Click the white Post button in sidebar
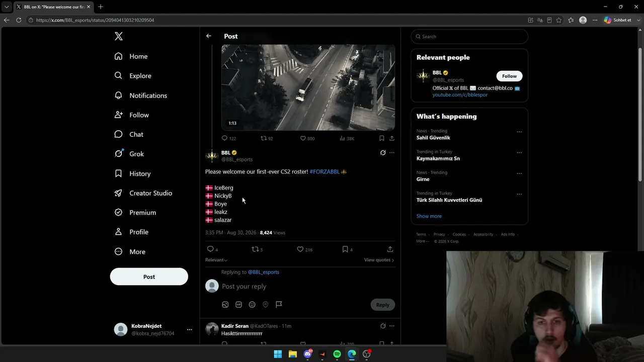Viewport: 644px width, 362px height. (x=149, y=277)
